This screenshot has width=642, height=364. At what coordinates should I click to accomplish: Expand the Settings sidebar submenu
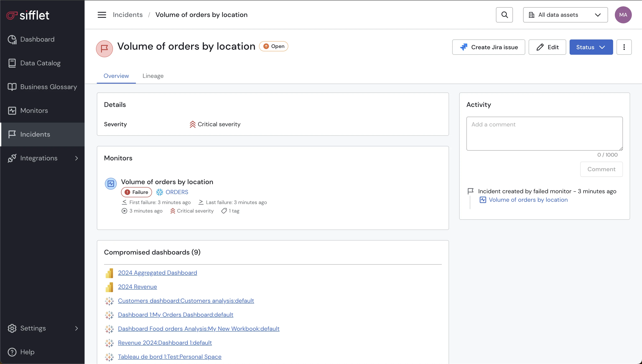click(x=77, y=328)
